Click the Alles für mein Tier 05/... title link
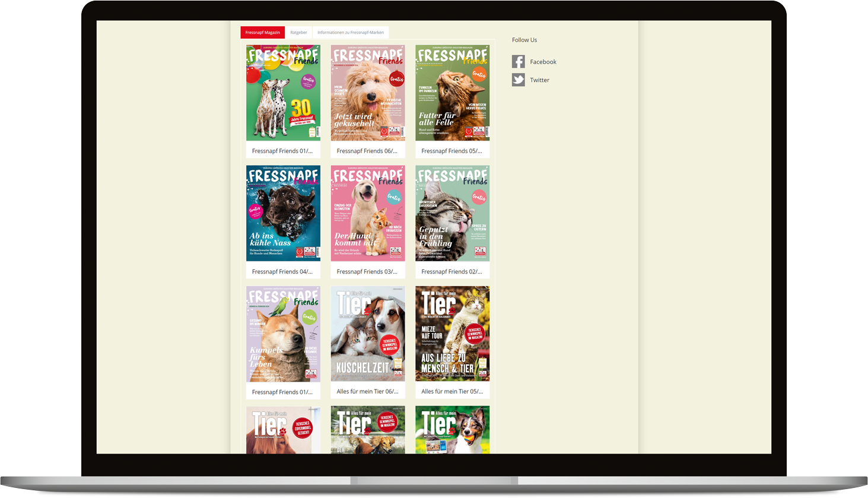This screenshot has width=868, height=498. [452, 392]
